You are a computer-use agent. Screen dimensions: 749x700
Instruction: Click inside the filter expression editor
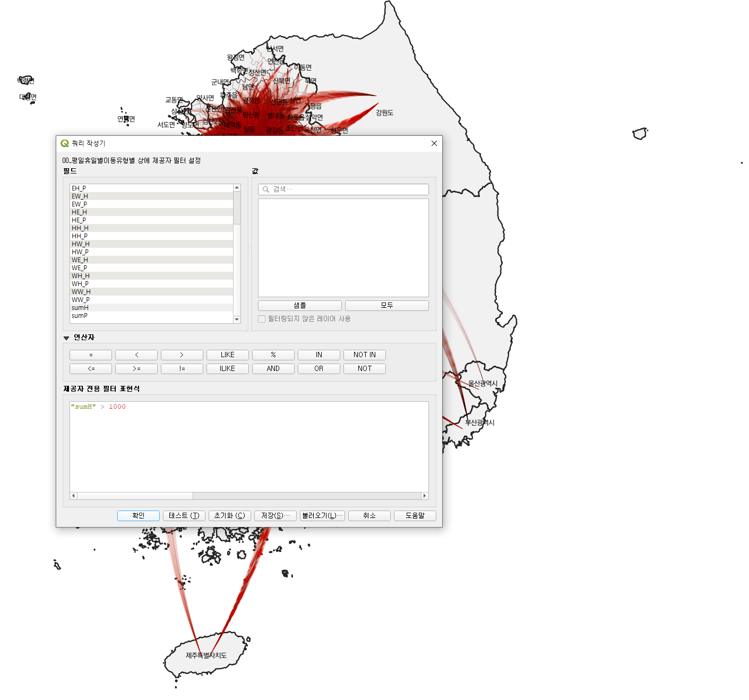[x=249, y=447]
